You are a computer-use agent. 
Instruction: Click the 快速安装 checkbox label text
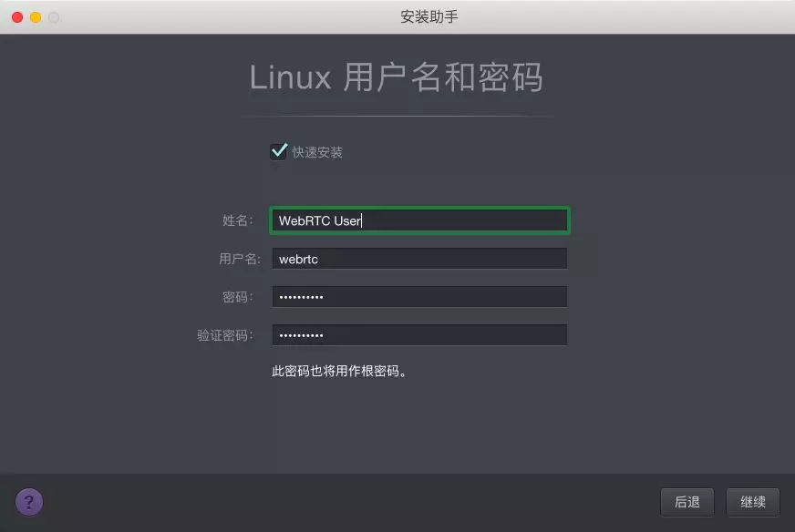[317, 152]
